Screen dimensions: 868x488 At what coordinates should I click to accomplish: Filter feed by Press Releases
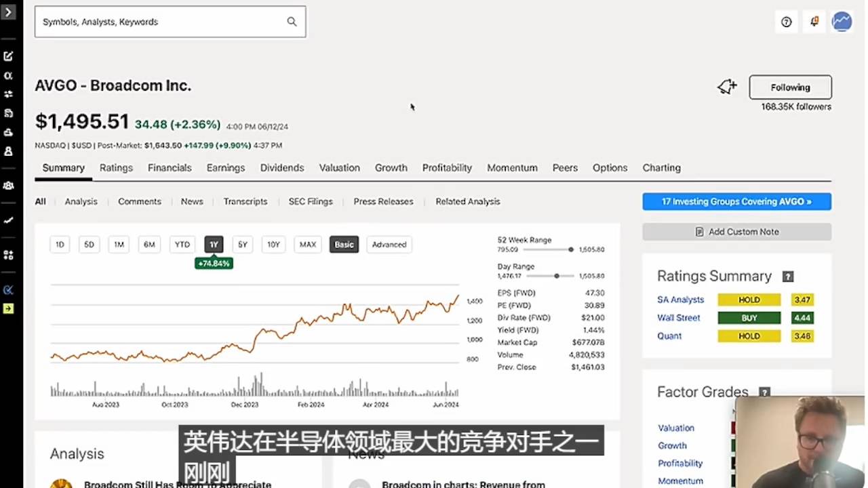pos(383,201)
